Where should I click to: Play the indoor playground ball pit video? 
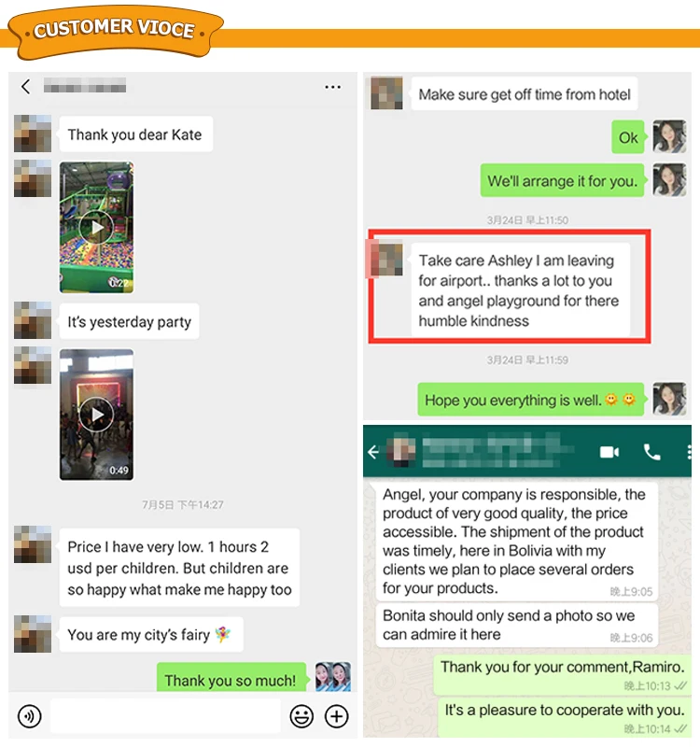96,227
